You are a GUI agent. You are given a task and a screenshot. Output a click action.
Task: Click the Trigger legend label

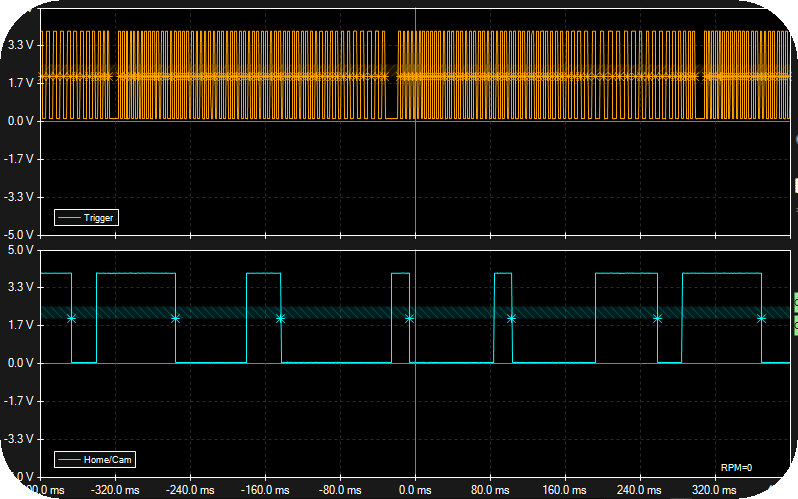click(x=98, y=217)
